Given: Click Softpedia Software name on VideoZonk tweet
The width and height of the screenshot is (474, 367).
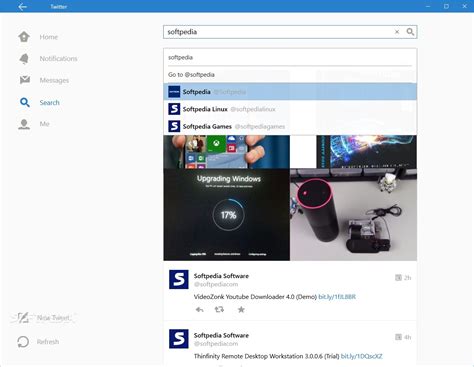Looking at the screenshot, I should pyautogui.click(x=221, y=276).
